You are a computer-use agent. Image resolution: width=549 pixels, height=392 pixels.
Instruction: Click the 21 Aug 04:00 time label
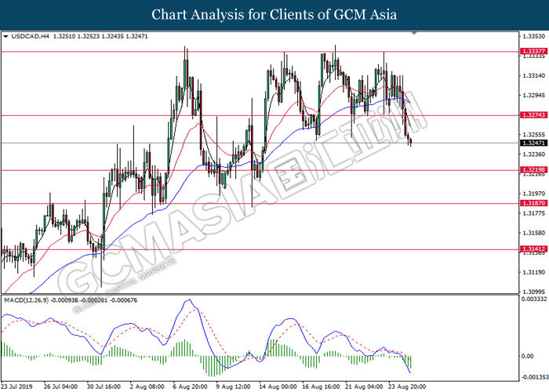click(x=365, y=387)
